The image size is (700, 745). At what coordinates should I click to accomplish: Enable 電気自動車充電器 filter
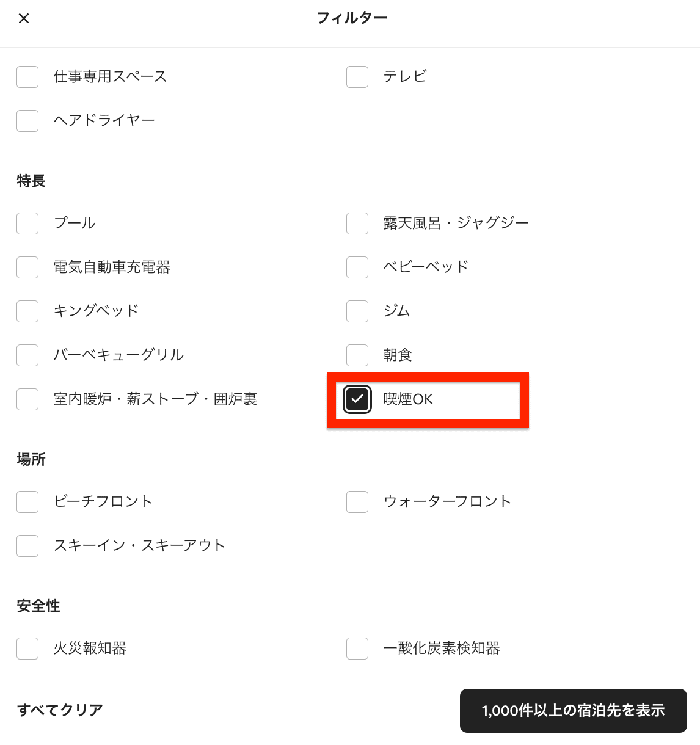tap(27, 267)
